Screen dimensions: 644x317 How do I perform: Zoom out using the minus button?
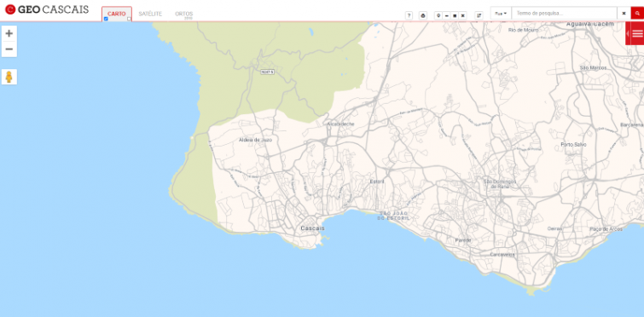click(x=9, y=49)
